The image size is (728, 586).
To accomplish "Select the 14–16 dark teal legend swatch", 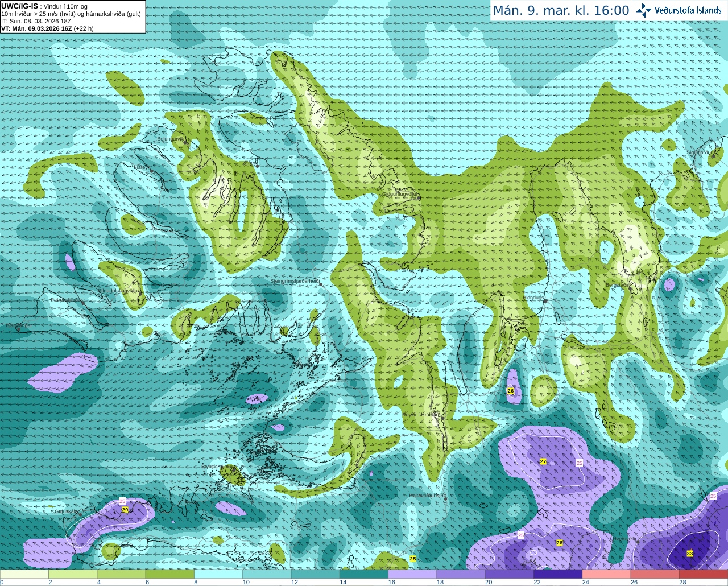I will (364, 574).
